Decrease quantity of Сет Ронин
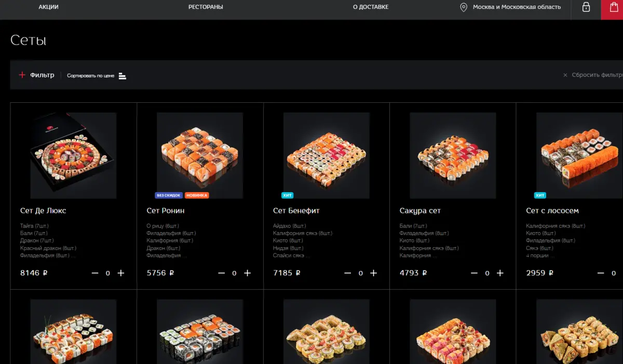The height and width of the screenshot is (364, 623). coord(222,273)
